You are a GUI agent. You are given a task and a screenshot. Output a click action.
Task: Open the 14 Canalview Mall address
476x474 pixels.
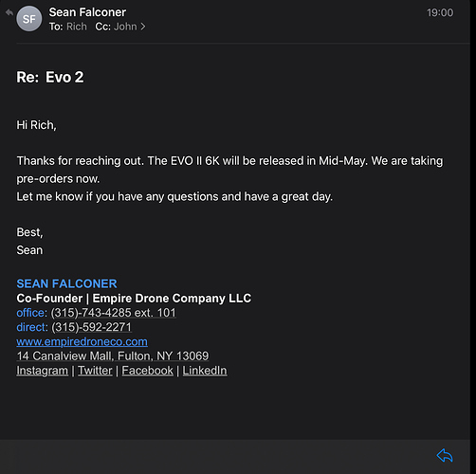coord(113,356)
